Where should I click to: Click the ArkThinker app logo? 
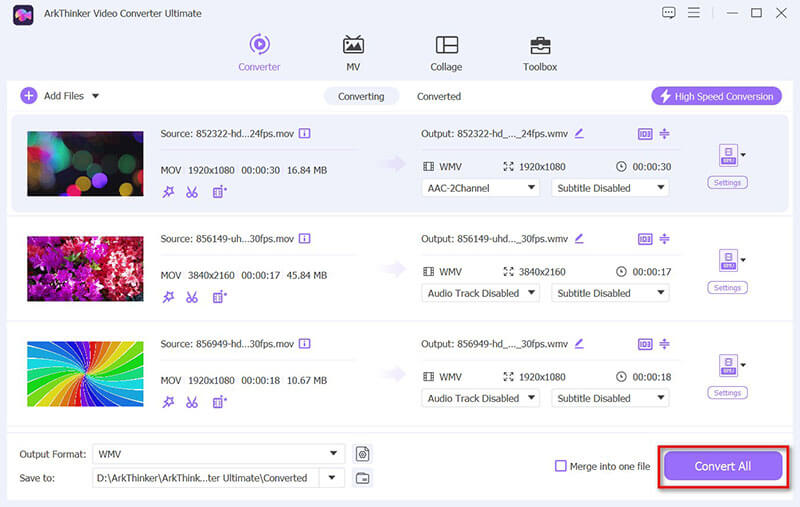click(x=23, y=14)
